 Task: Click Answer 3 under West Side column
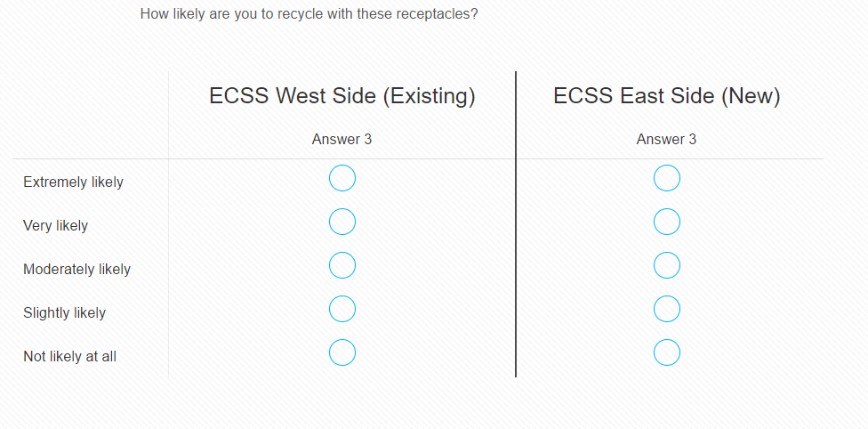pyautogui.click(x=342, y=140)
